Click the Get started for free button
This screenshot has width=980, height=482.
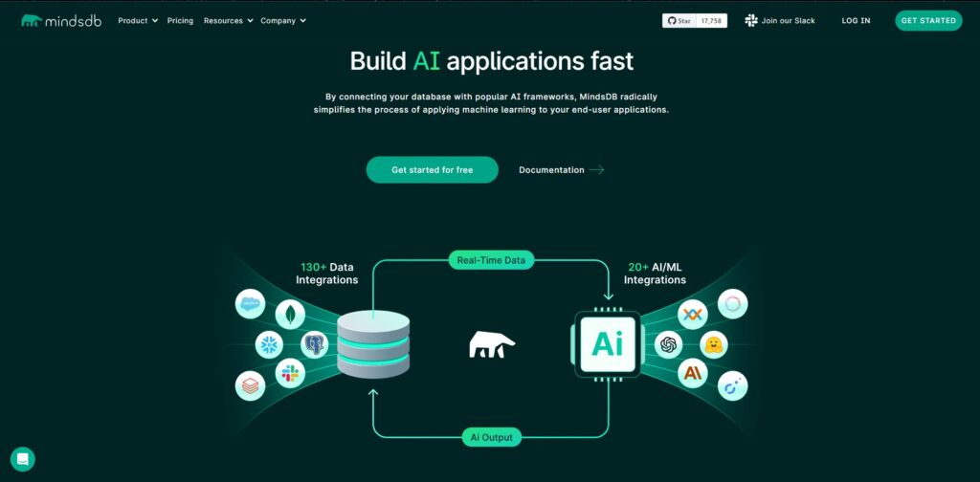(x=432, y=170)
